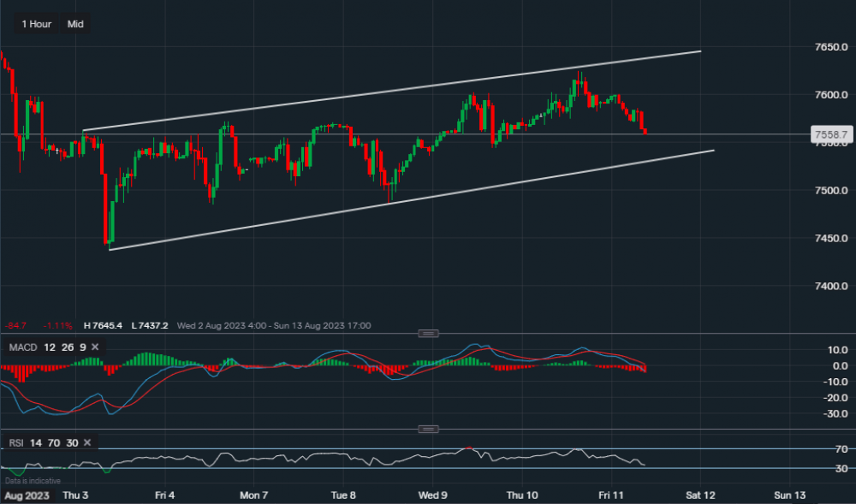Click the 7650.0 price axis label

coord(829,47)
